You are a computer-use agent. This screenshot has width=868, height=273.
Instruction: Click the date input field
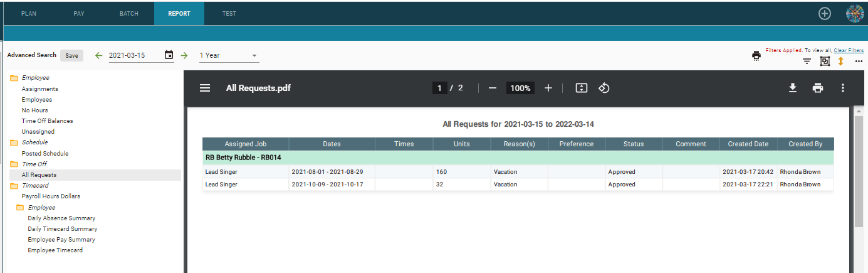(x=134, y=55)
